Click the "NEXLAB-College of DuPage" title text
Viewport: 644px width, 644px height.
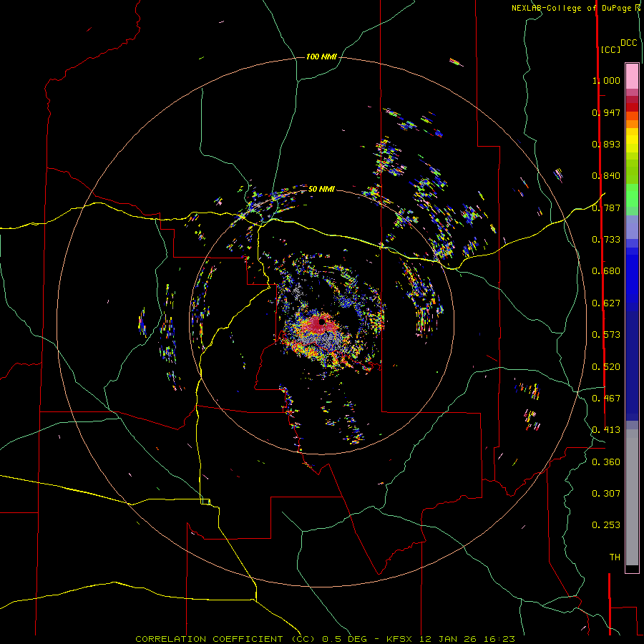tap(571, 8)
